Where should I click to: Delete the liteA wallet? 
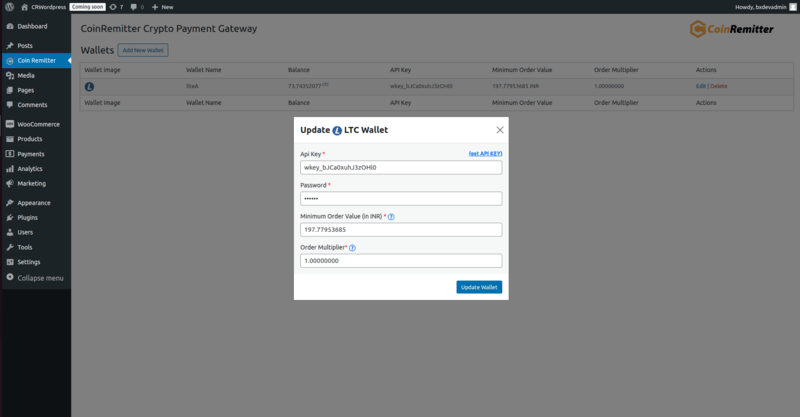718,86
